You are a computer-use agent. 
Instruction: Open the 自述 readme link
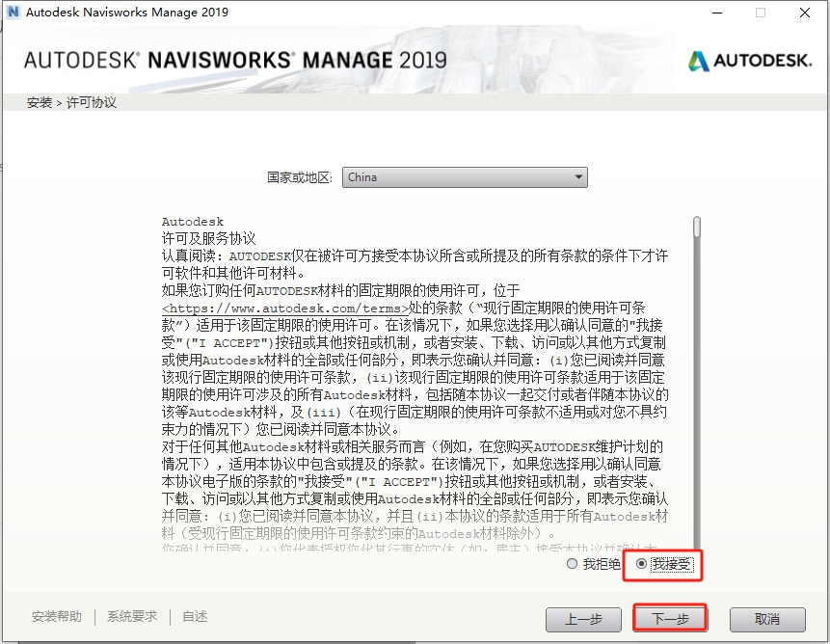(195, 617)
